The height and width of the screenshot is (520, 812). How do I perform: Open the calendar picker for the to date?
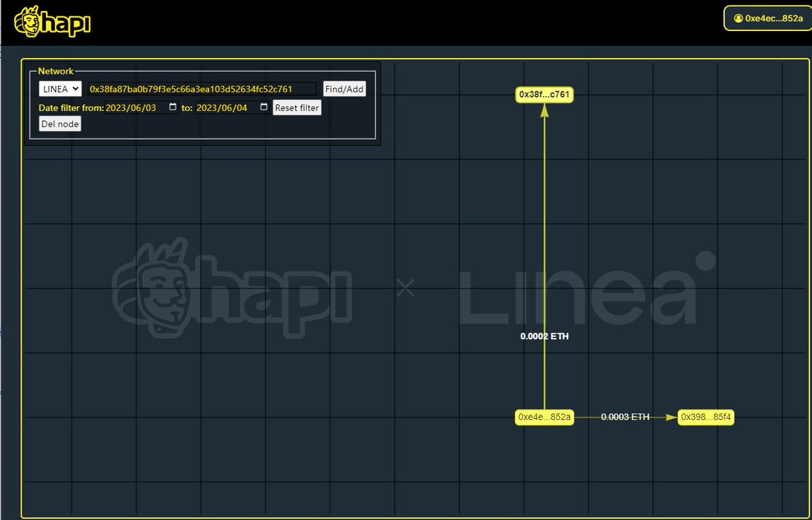point(264,108)
